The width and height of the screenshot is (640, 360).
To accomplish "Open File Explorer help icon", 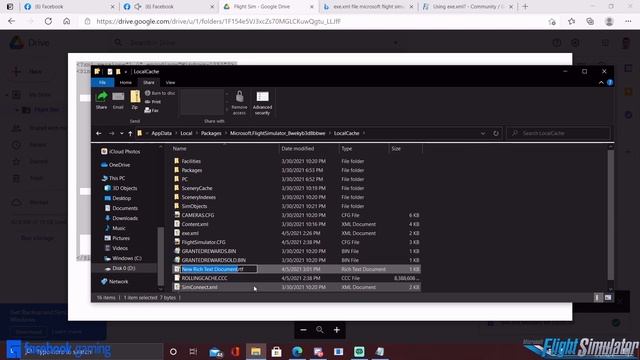I will [610, 82].
